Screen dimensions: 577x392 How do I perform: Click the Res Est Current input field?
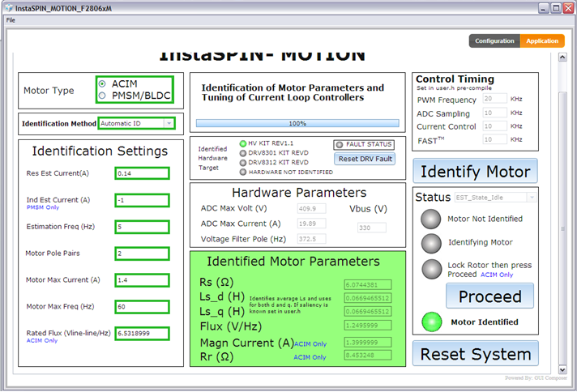click(x=142, y=173)
